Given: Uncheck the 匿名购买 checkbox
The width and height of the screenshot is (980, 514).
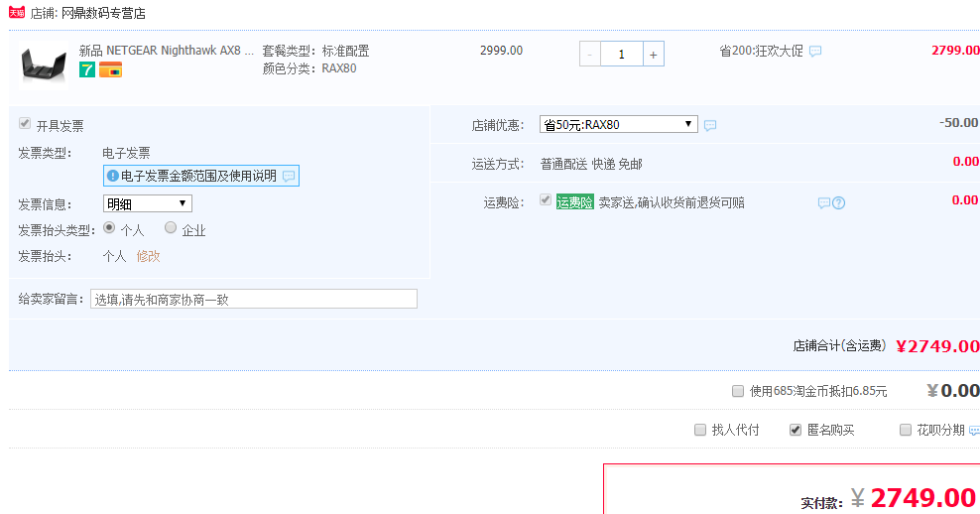Looking at the screenshot, I should 796,431.
